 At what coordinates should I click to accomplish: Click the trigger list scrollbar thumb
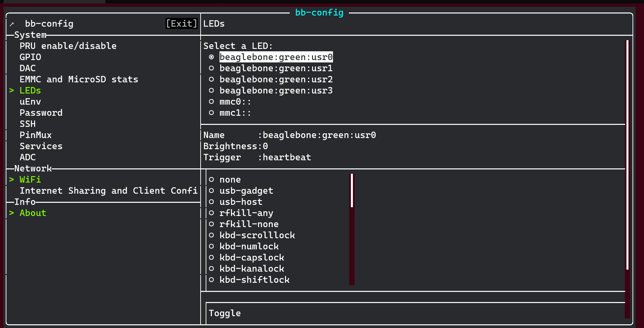(352, 191)
